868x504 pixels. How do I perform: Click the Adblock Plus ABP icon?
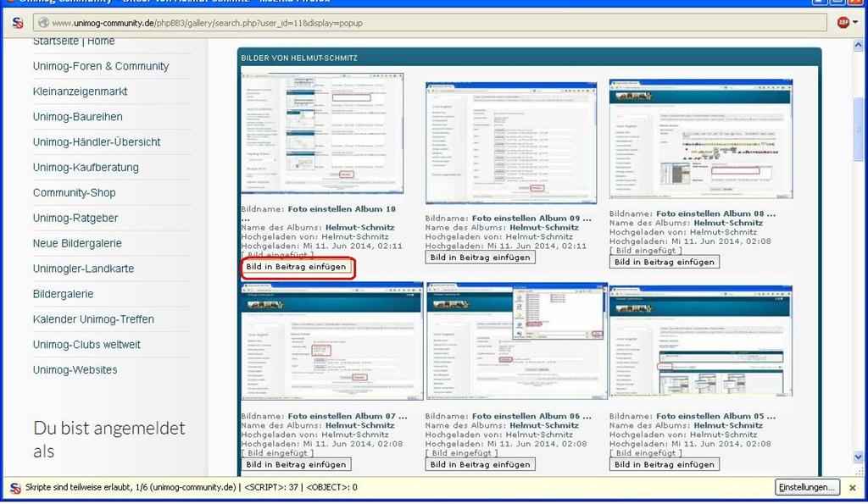[843, 23]
